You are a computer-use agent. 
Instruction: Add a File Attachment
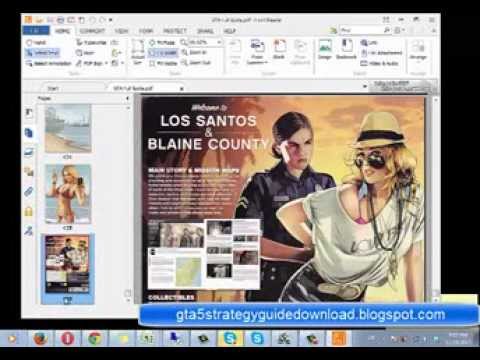(x=382, y=53)
